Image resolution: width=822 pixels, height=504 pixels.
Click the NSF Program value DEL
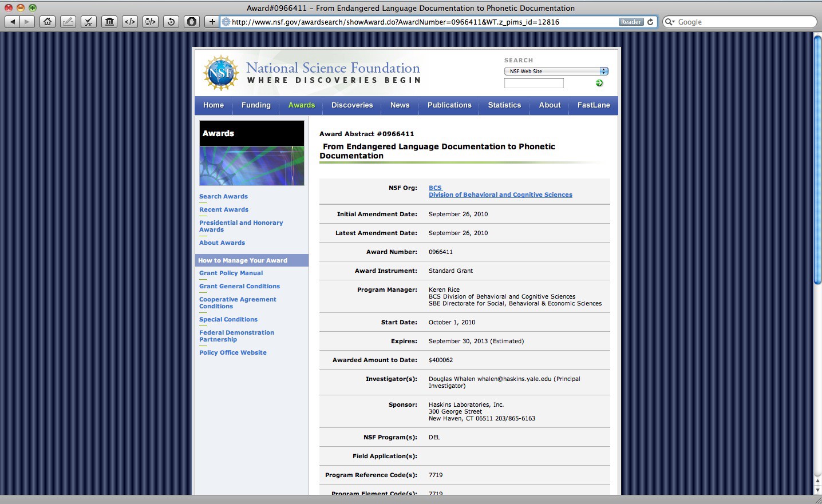pos(434,437)
